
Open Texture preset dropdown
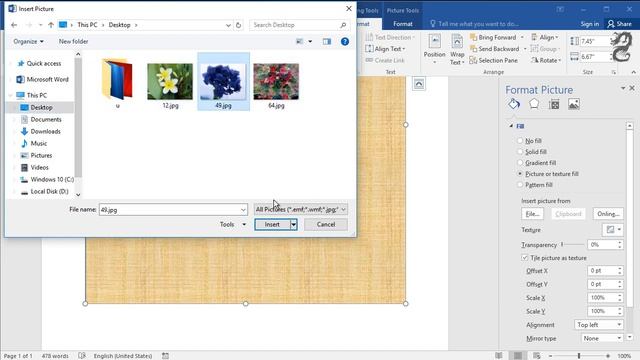point(613,229)
